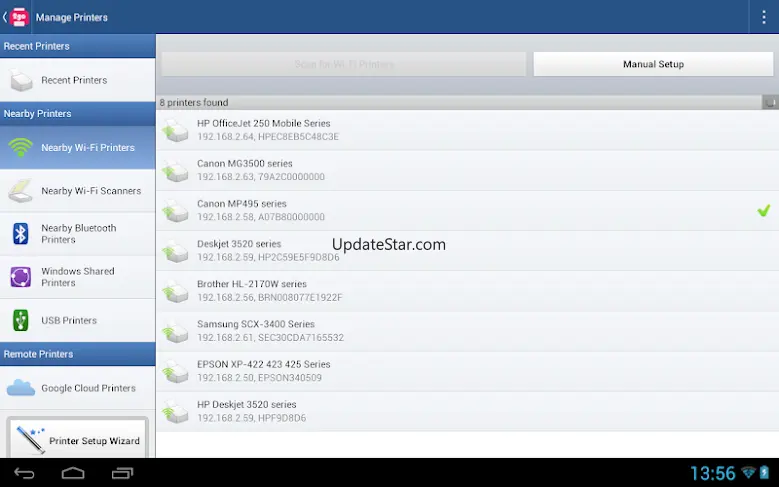Select Samsung SCX-3400 Series printer
The width and height of the screenshot is (779, 487).
tap(467, 331)
